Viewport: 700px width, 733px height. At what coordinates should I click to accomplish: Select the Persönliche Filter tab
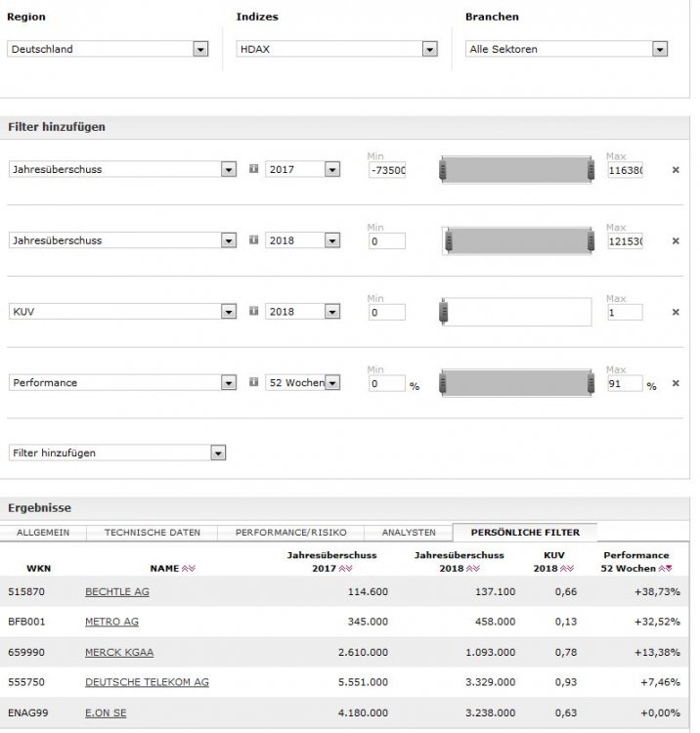[x=525, y=533]
